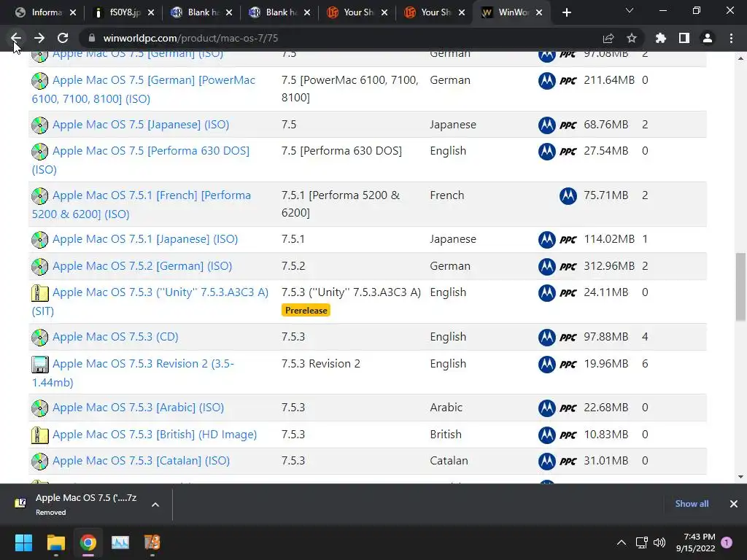Open the clock showing 7:43 PM
This screenshot has width=747, height=560.
pos(696,542)
